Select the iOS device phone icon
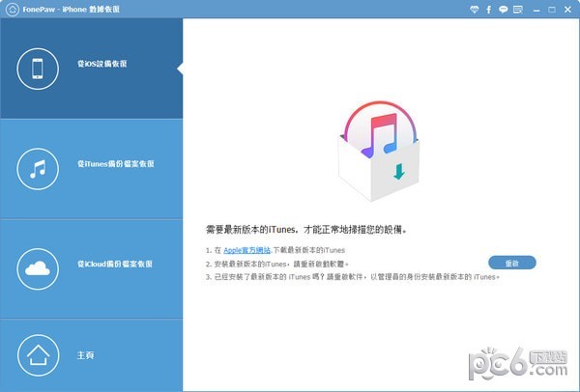This screenshot has width=580, height=392. [38, 69]
